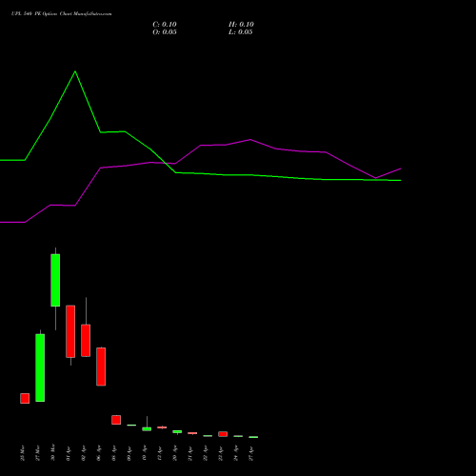Click the high value H: 0.10
Viewport: 476px width, 476px height.
[x=241, y=25]
